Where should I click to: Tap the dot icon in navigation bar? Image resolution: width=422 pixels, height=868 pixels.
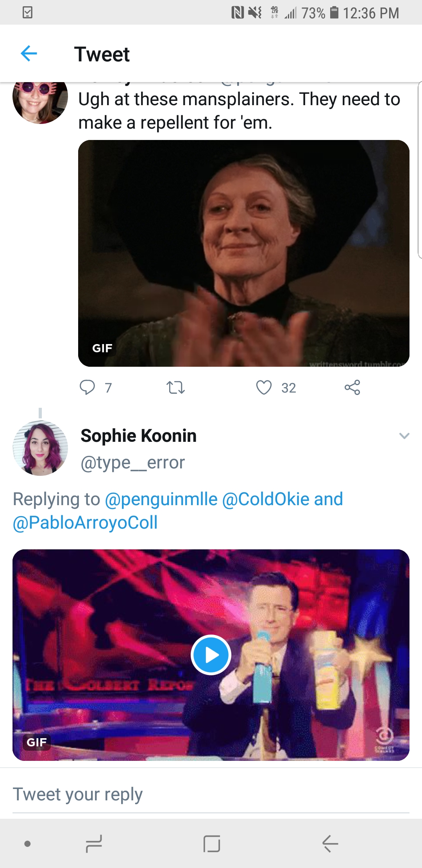click(x=27, y=844)
